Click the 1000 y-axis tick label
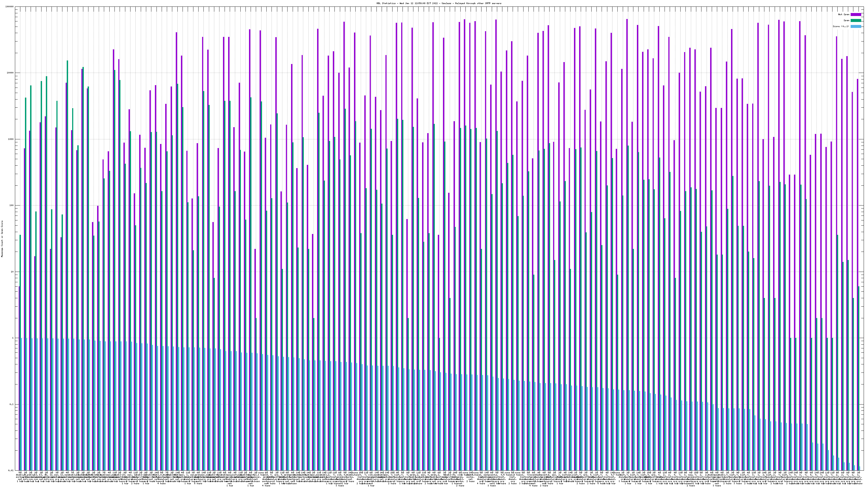Image resolution: width=868 pixels, height=488 pixels. pyautogui.click(x=11, y=139)
